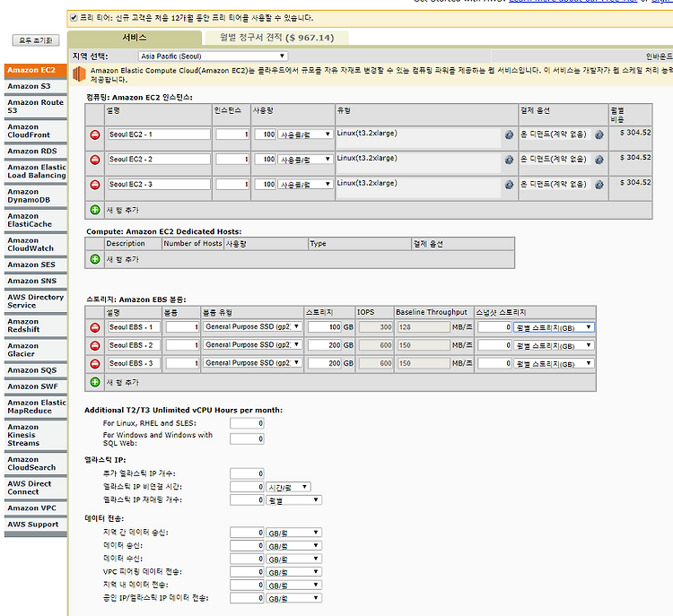Select Amazon Redshift in the sidebar
Screen dimensions: 673x616
(x=36, y=325)
